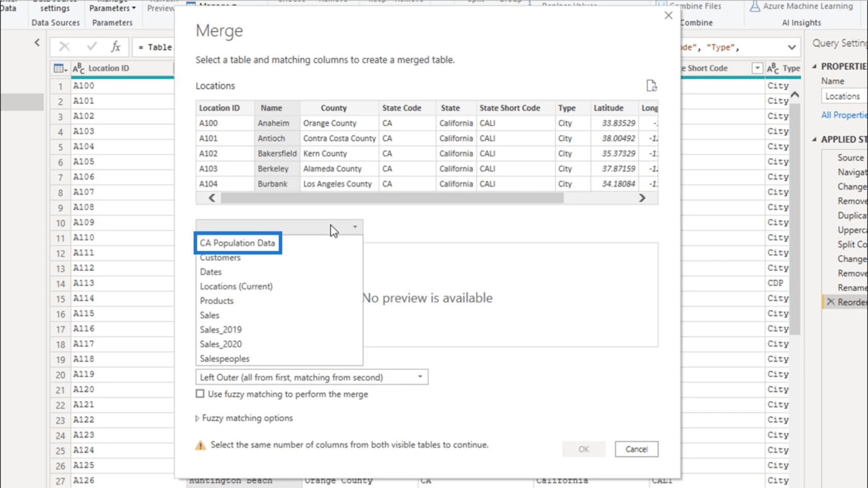Click the cancel formula X icon
The height and width of the screenshot is (488, 868).
tap(65, 47)
